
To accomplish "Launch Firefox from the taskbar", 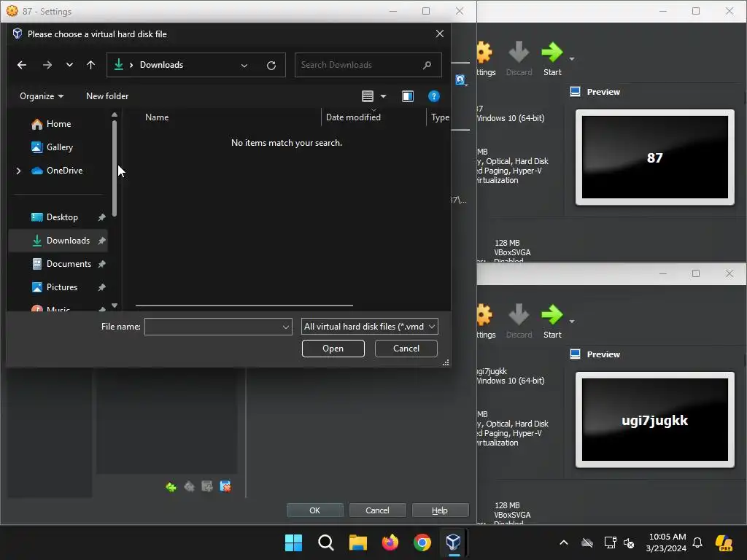I will [390, 542].
